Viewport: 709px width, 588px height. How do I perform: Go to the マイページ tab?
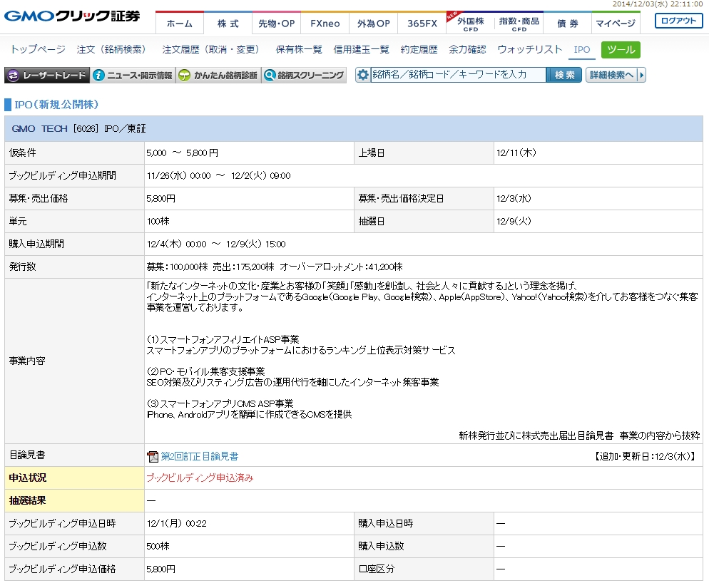(616, 24)
